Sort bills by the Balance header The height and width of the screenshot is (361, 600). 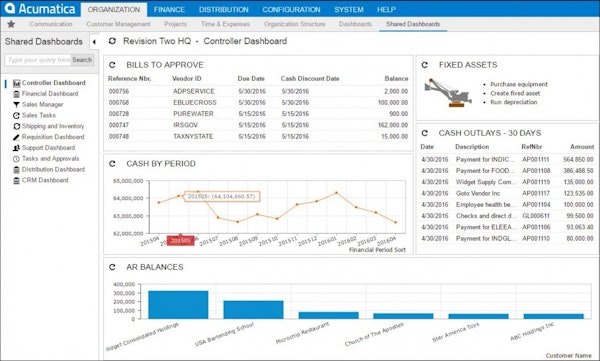click(x=396, y=78)
